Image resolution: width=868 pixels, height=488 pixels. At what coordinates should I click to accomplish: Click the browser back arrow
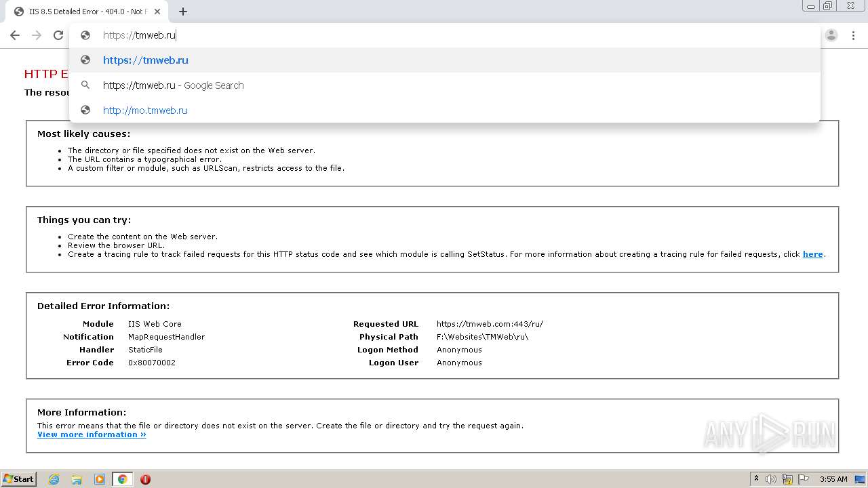pos(14,35)
